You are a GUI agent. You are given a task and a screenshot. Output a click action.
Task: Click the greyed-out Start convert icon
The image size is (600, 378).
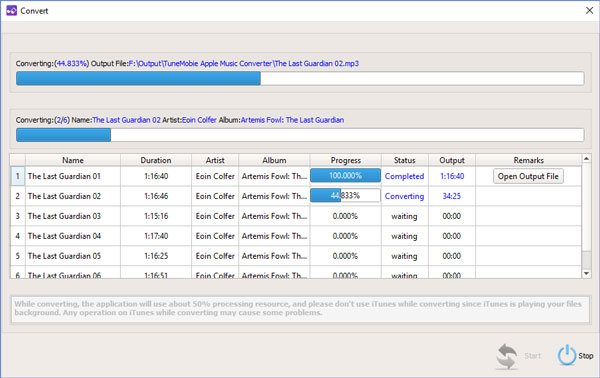507,356
